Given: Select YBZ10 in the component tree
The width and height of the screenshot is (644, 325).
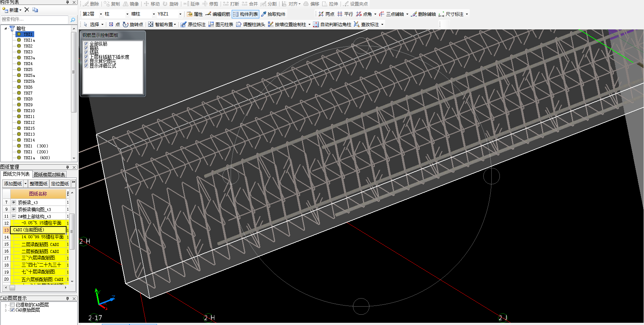Looking at the screenshot, I should pyautogui.click(x=29, y=111).
